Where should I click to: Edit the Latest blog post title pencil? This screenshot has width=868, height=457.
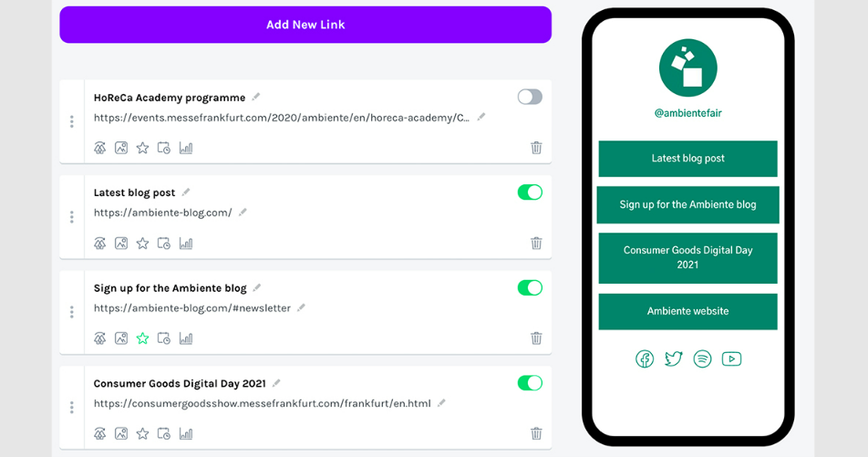186,192
